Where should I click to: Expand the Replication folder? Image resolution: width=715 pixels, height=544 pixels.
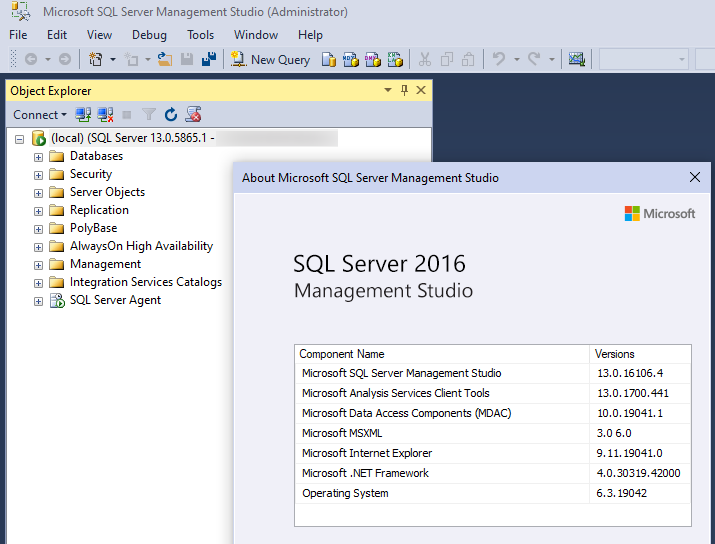pos(38,211)
